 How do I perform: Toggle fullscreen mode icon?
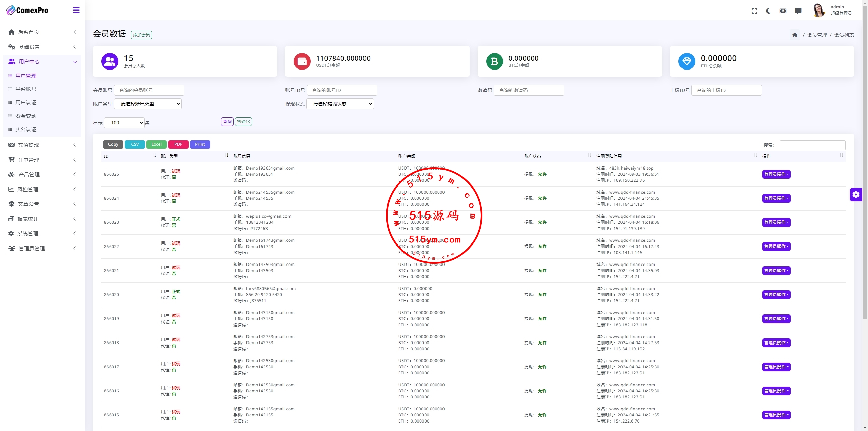(x=754, y=11)
